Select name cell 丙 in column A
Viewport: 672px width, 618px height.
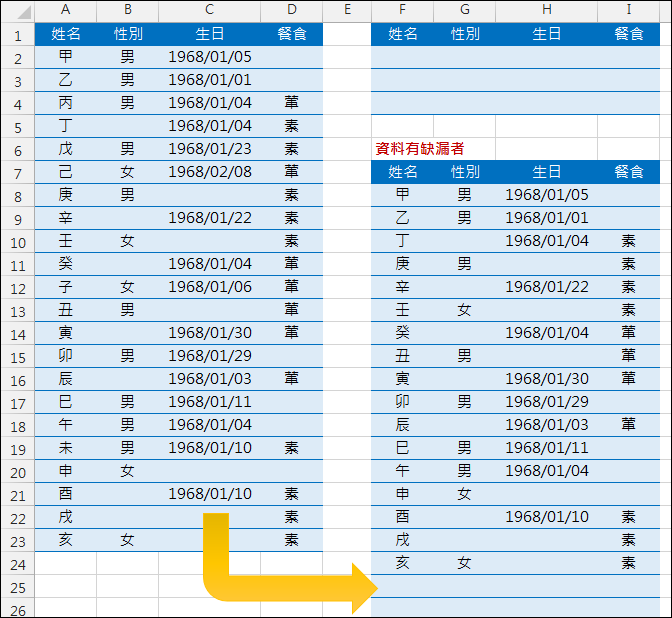click(66, 103)
